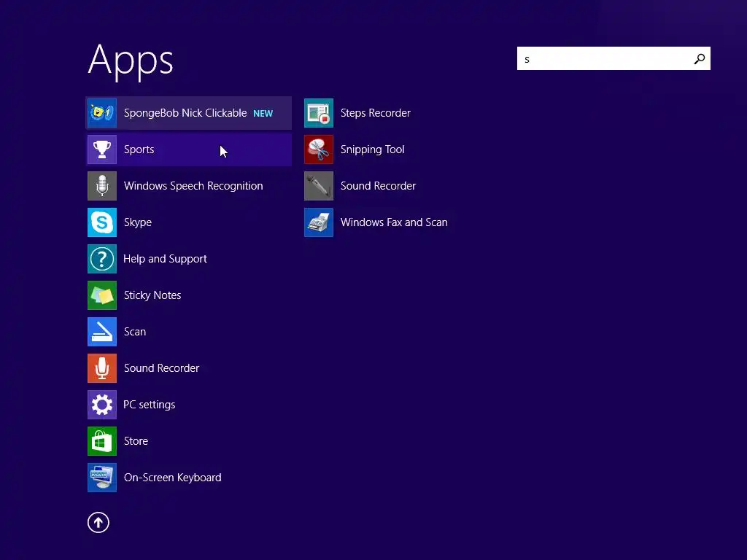Open the On-Screen Keyboard icon
The image size is (747, 560).
pos(102,478)
